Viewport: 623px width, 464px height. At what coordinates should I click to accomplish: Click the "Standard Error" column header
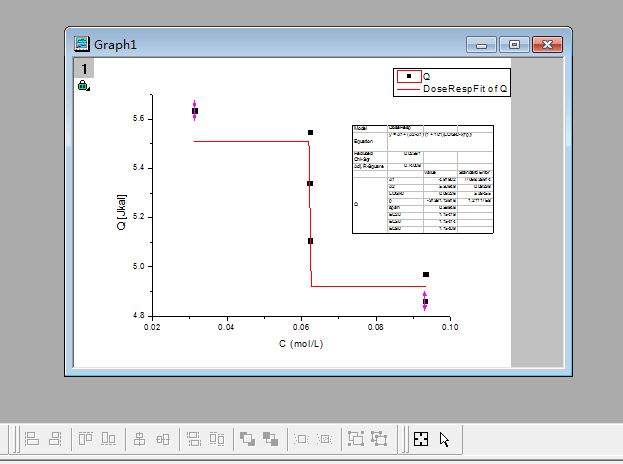pos(475,172)
